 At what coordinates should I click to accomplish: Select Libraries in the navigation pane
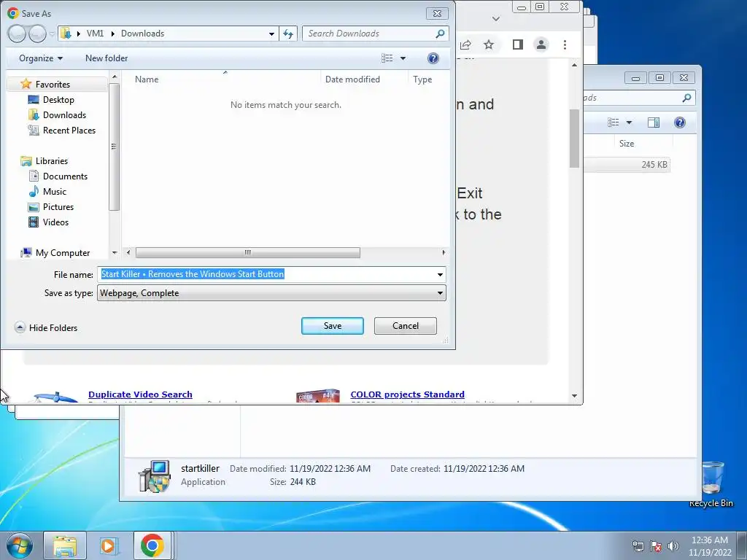52,161
